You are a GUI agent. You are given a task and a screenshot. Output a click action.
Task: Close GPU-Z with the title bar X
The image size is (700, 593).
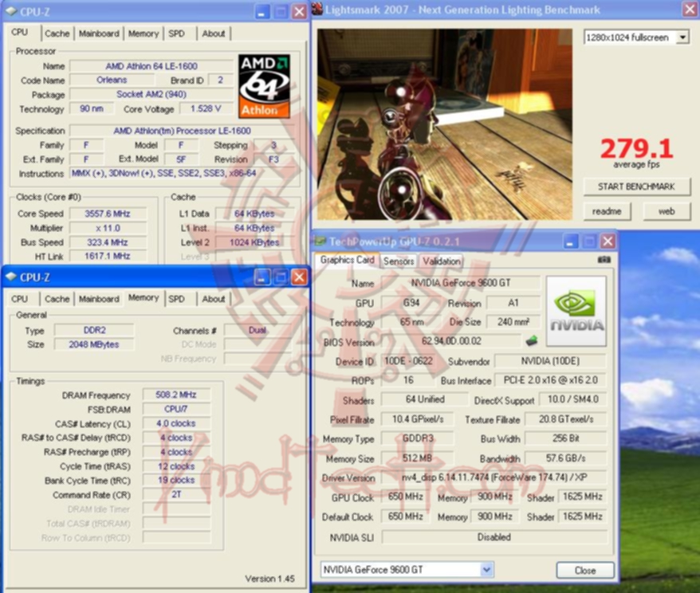608,242
